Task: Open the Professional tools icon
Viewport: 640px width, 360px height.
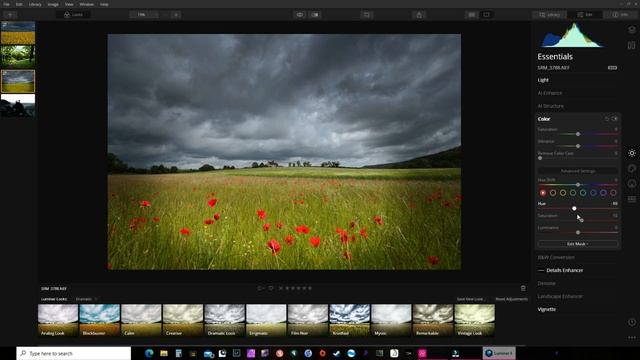Action: pyautogui.click(x=631, y=199)
